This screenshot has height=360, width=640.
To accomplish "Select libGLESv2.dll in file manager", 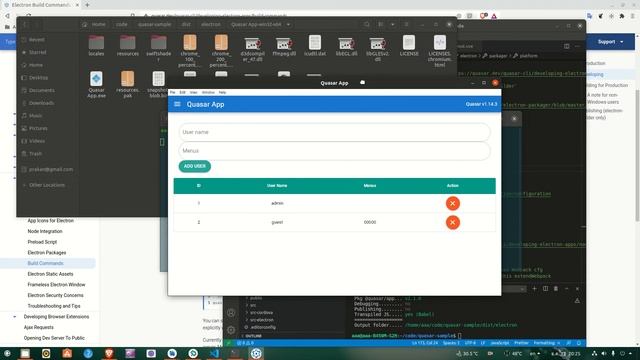I will 378,49.
